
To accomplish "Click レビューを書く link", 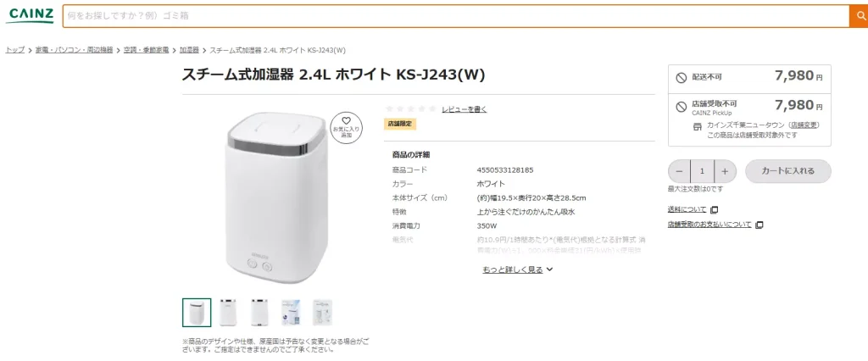I will (464, 109).
